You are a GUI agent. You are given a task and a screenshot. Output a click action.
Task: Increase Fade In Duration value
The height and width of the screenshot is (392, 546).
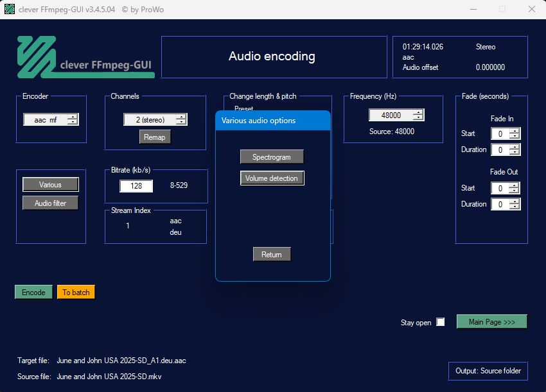(x=515, y=147)
